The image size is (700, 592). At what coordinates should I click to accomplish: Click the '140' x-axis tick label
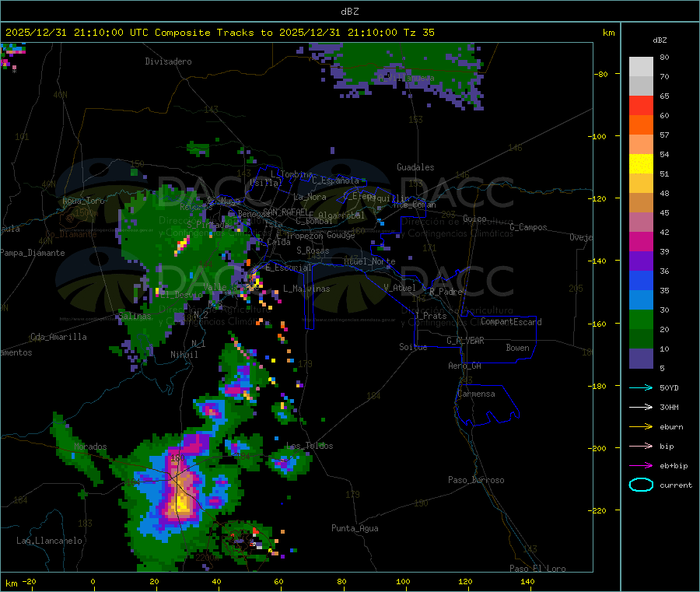tap(527, 582)
